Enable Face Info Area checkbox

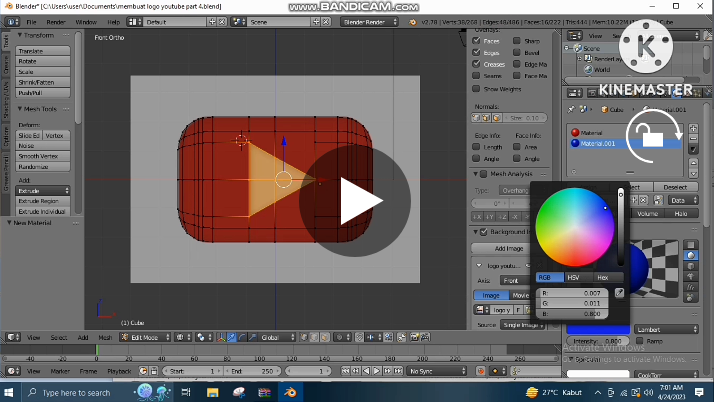[x=517, y=147]
